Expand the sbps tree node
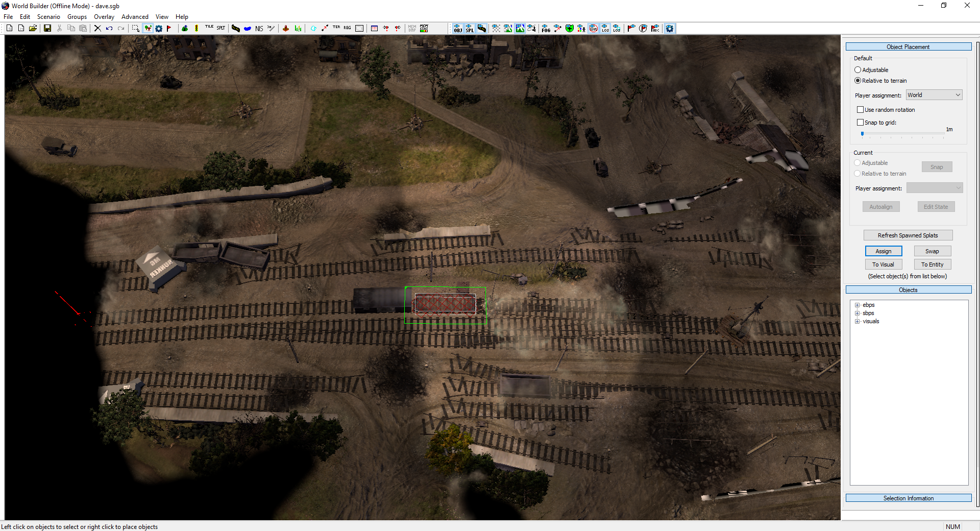 coord(857,313)
